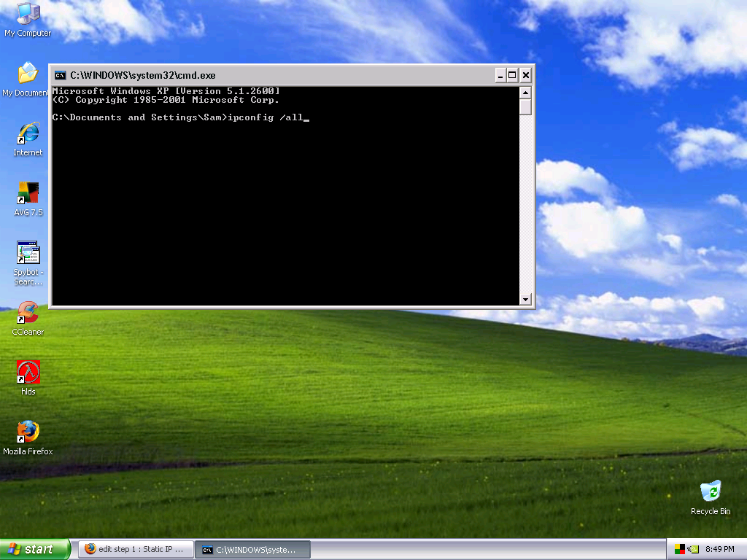747x560 pixels.
Task: Select the My Documents desktop icon
Action: 26,79
